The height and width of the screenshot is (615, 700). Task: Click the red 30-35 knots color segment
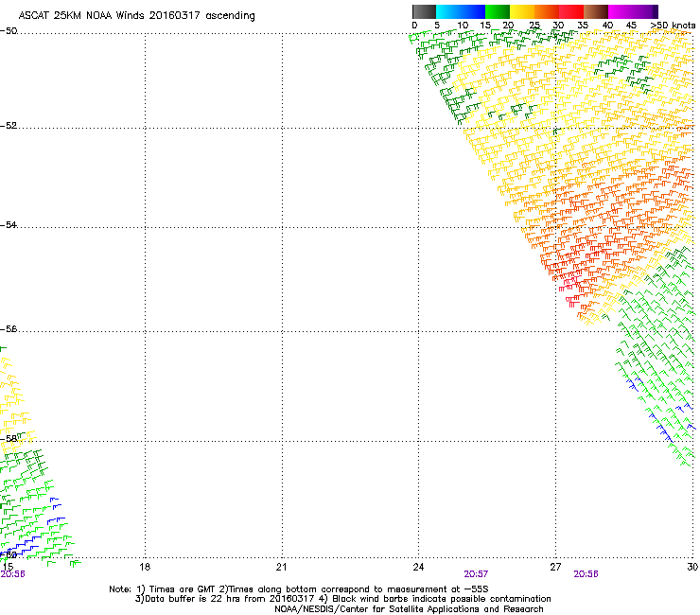tap(571, 11)
